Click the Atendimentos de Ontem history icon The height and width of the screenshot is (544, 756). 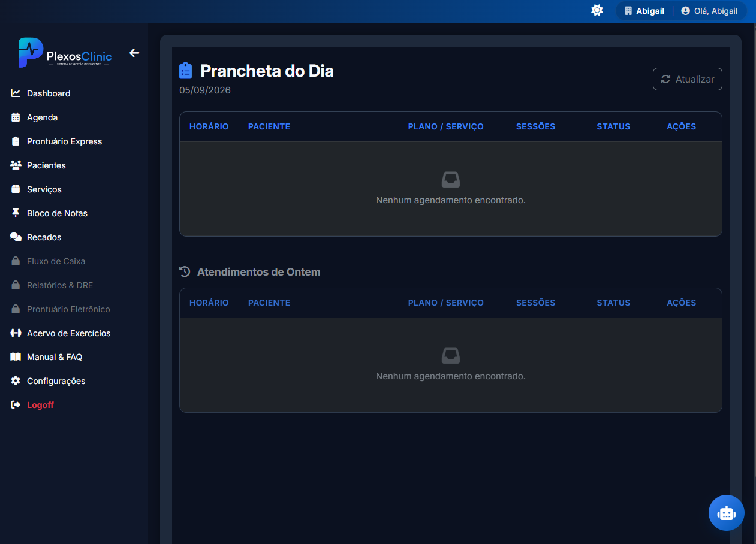tap(185, 271)
